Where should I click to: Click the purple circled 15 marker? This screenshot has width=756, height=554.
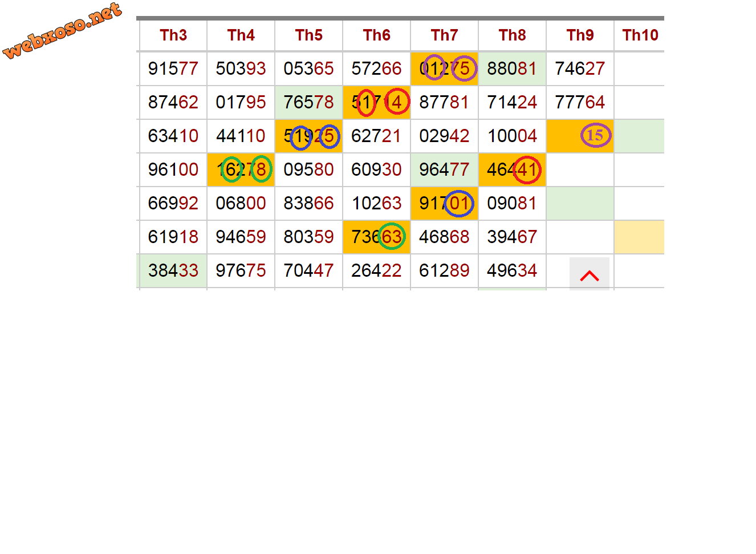[595, 135]
